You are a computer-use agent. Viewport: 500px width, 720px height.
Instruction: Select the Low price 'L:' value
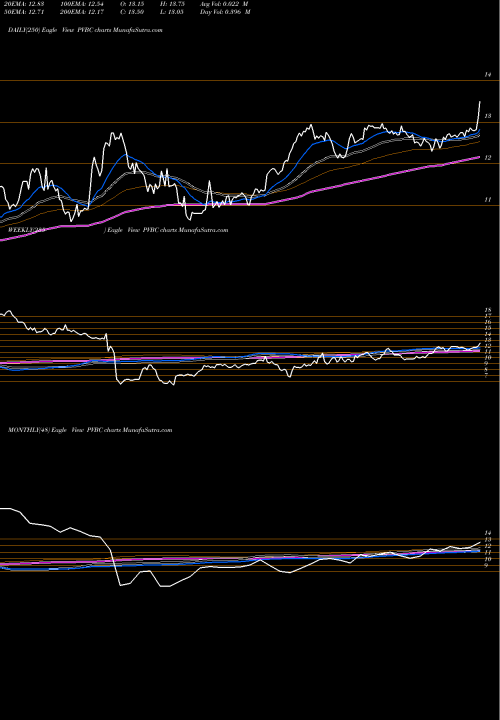point(173,12)
